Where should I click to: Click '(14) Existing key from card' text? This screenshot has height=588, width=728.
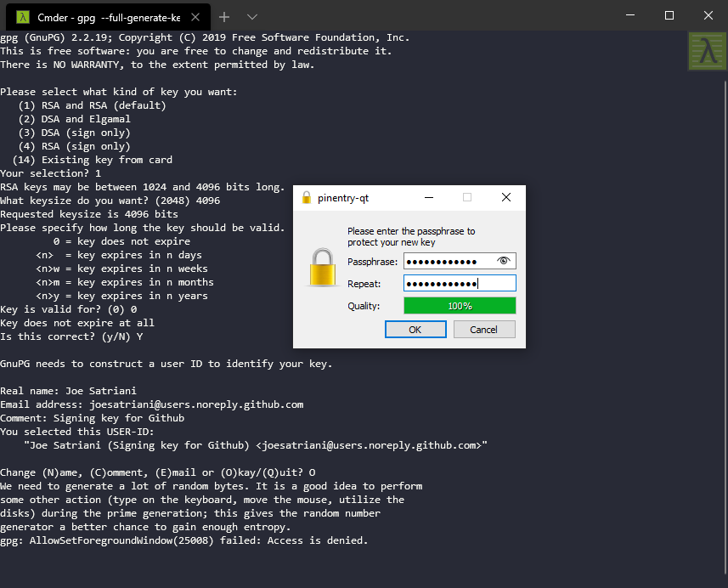point(93,160)
